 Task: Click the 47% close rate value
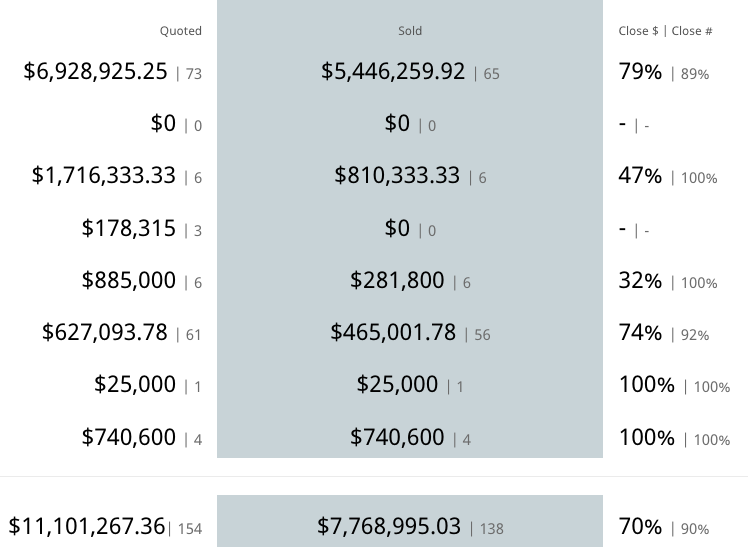[640, 176]
